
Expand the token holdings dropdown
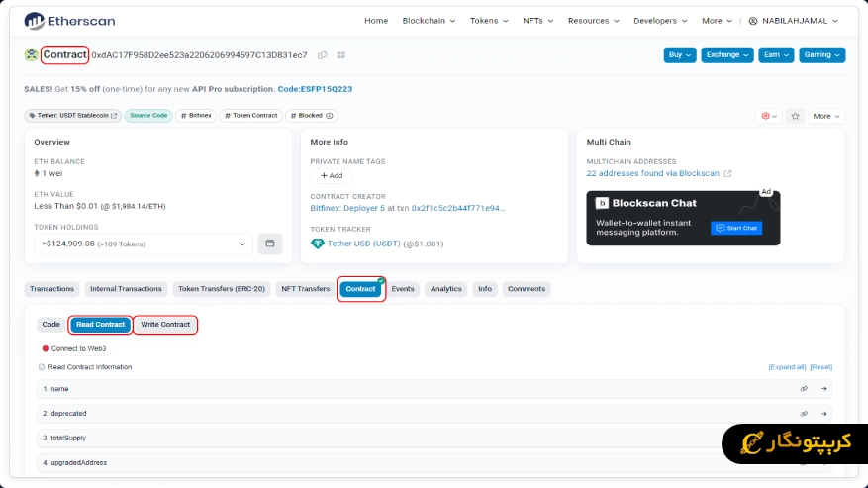click(x=144, y=244)
